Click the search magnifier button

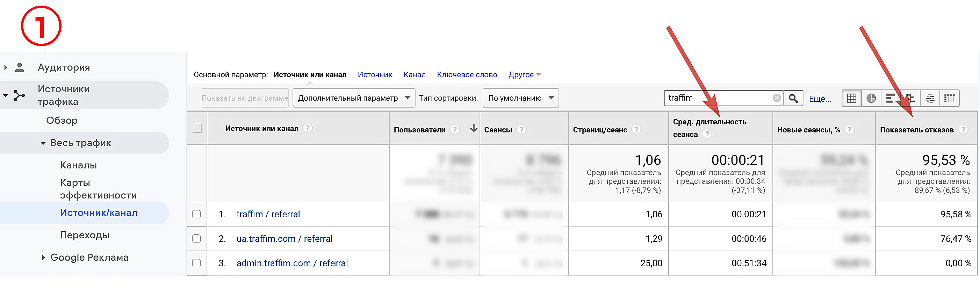coord(793,98)
